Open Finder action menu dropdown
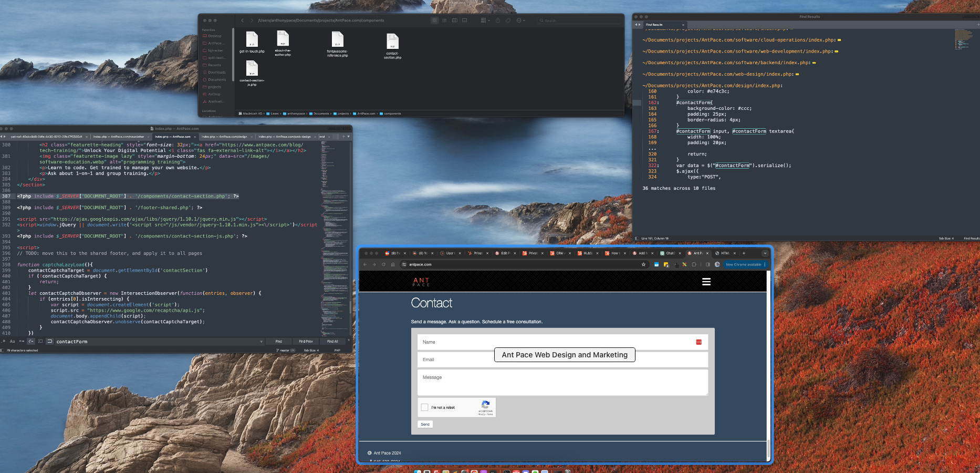This screenshot has height=473, width=980. [521, 20]
